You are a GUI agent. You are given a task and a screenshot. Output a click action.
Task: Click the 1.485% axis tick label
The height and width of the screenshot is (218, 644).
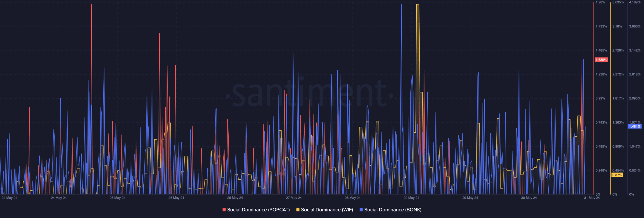tap(601, 51)
